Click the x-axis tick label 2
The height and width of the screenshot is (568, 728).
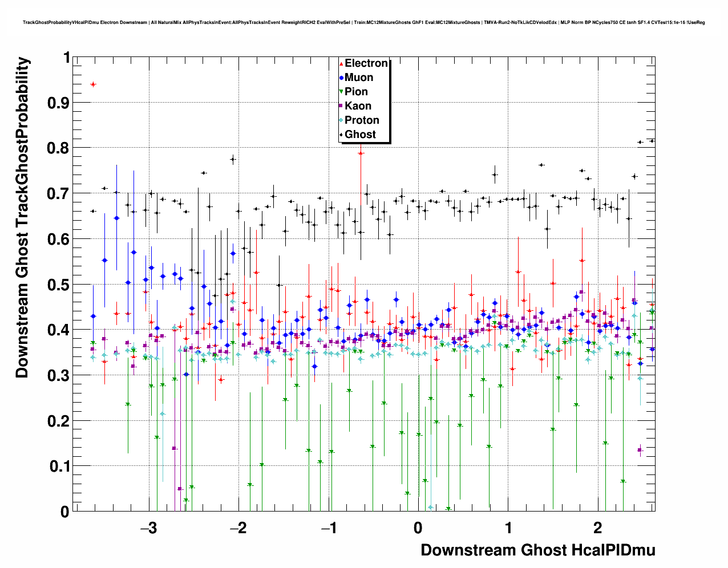click(597, 528)
